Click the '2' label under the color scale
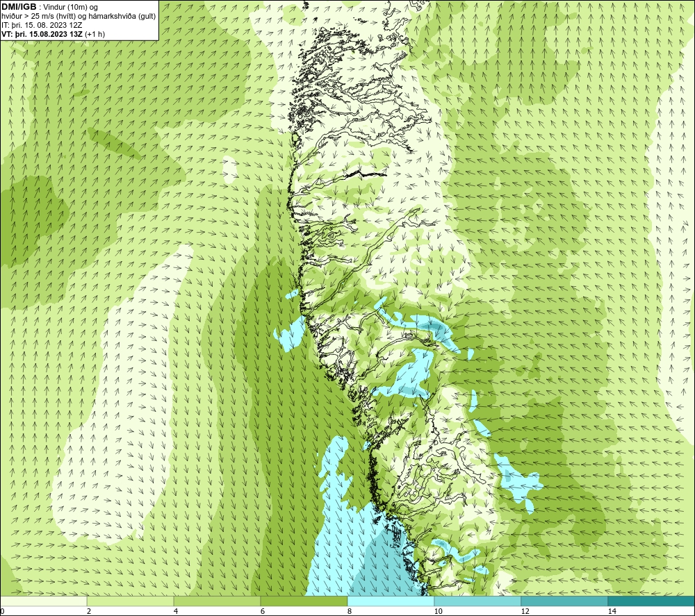Viewport: 695px width, 616px height. pyautogui.click(x=89, y=611)
